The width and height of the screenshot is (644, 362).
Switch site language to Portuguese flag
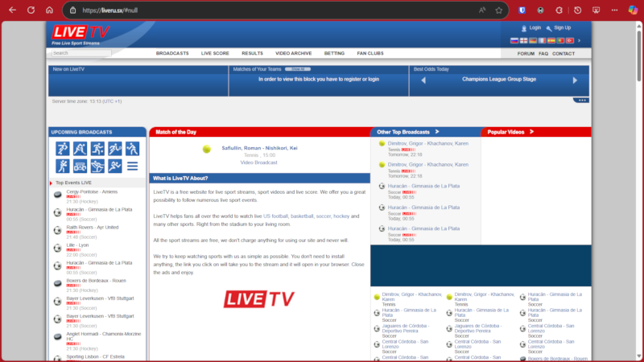(x=560, y=41)
